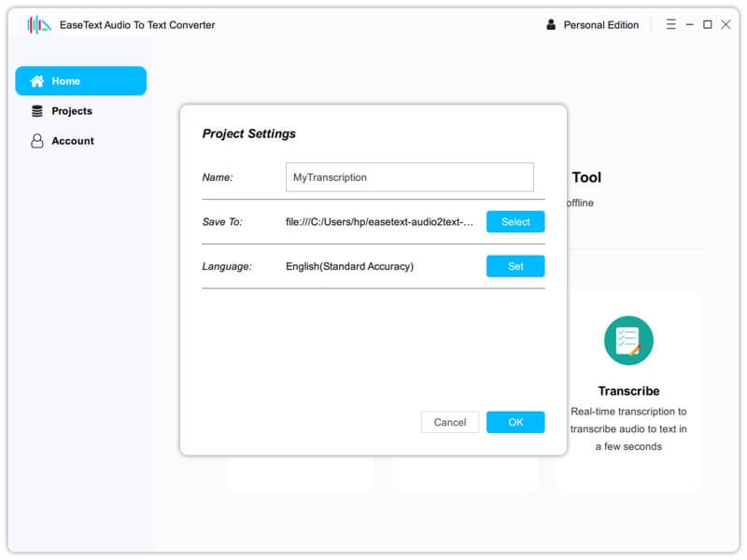Click the Projects database stack icon

37,111
